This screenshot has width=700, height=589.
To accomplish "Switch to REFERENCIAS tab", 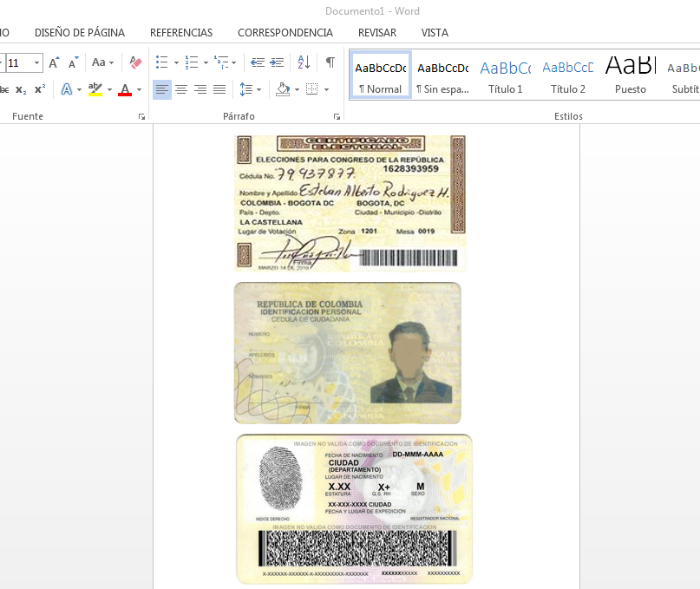I will coord(181,33).
